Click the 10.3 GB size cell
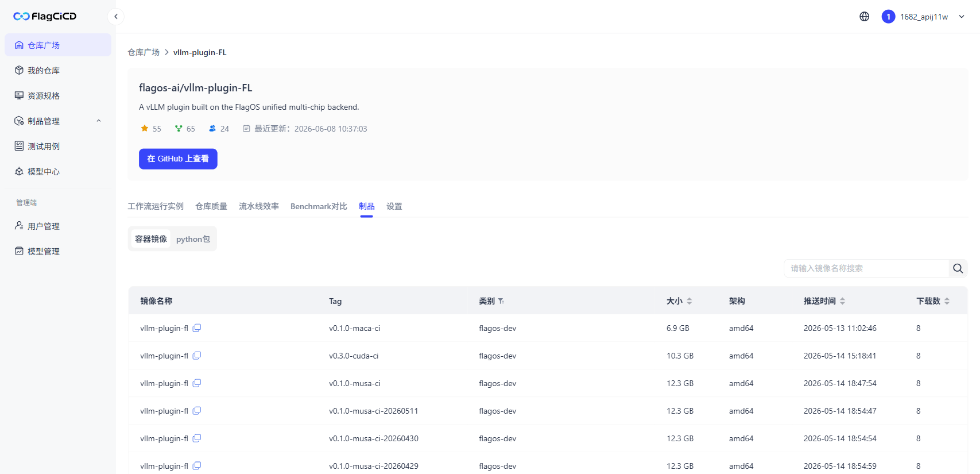Viewport: 980px width, 474px height. click(x=680, y=356)
